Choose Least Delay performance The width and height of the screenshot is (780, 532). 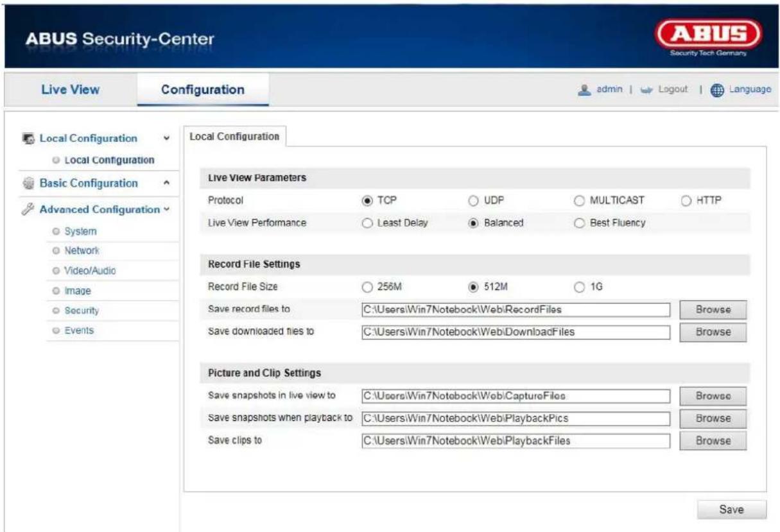[367, 223]
